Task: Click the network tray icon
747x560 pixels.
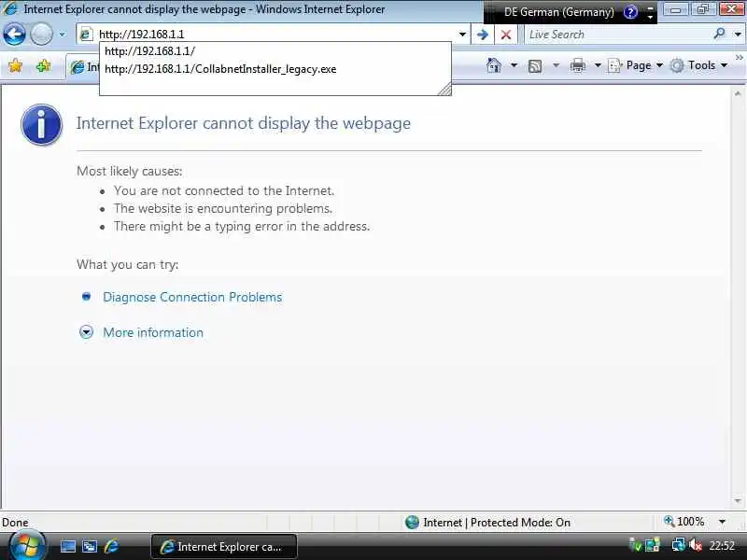Action: [678, 544]
